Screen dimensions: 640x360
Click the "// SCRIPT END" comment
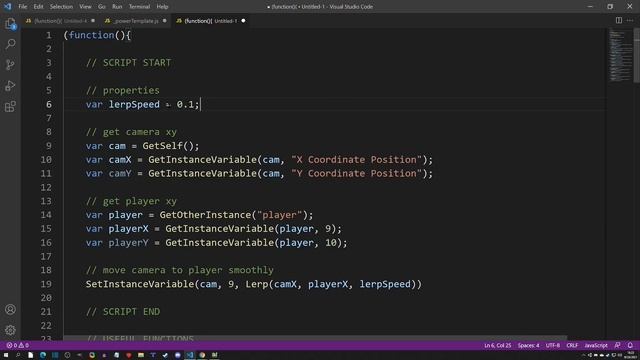coord(123,312)
